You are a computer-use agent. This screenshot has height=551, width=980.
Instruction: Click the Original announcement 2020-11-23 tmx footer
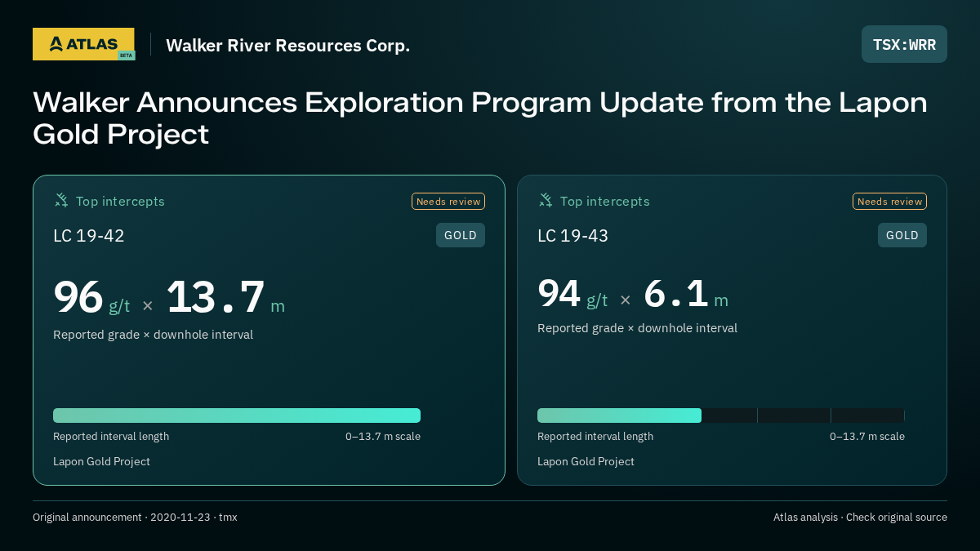tap(135, 518)
